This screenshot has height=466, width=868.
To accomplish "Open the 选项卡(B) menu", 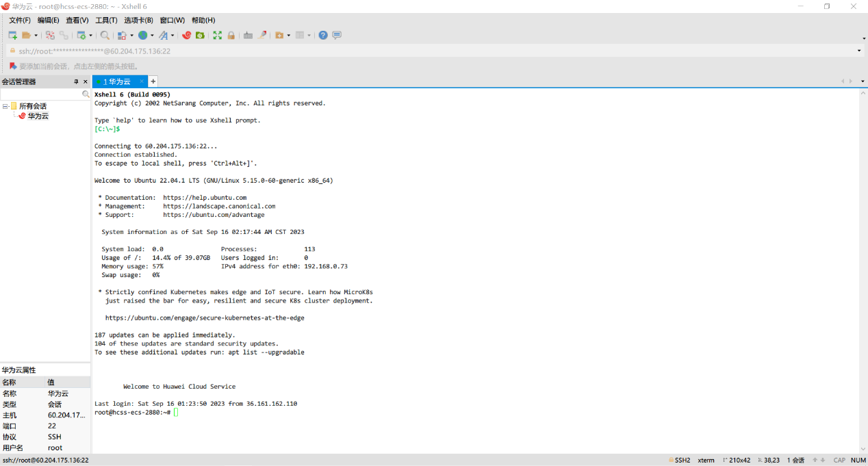I will 138,21.
